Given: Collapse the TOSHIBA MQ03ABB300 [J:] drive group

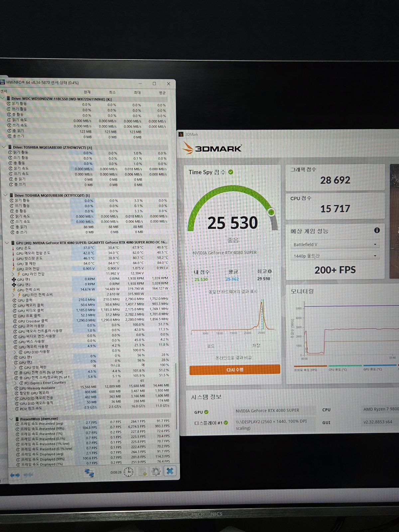Looking at the screenshot, I should [4, 147].
